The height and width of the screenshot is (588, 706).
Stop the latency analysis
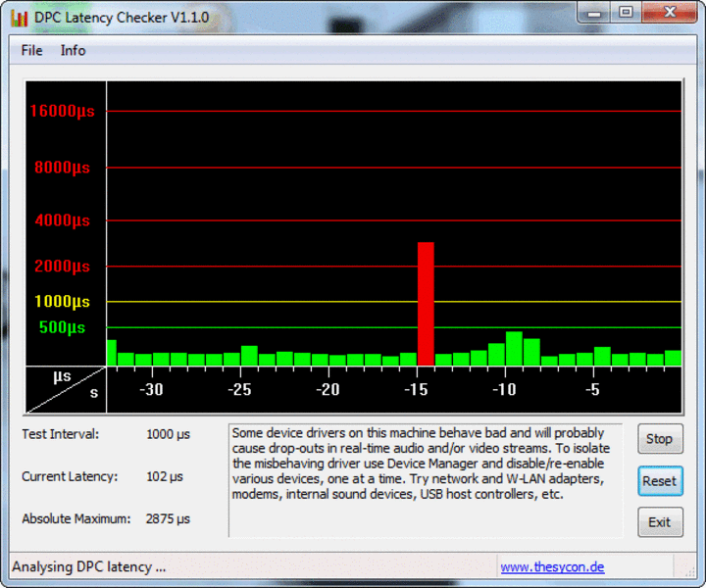660,439
